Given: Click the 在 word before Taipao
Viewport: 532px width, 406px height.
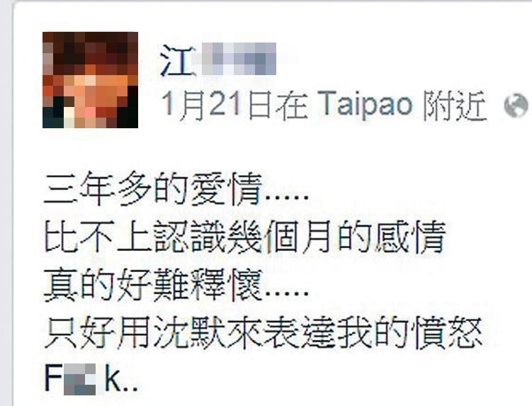Looking at the screenshot, I should (292, 105).
